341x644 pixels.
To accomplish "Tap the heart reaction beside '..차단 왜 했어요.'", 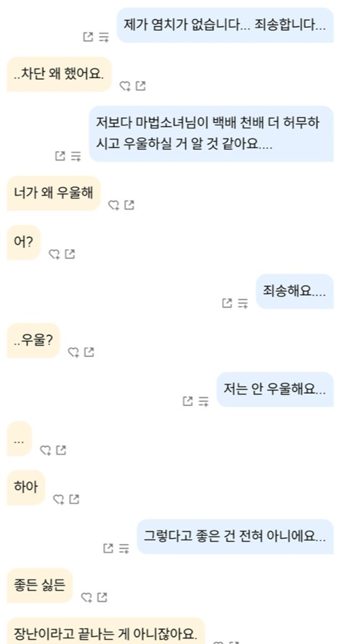I will click(125, 86).
